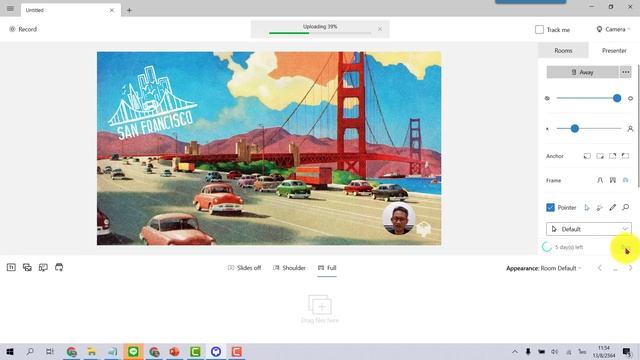This screenshot has height=360, width=640.
Task: Open a new tab with the plus button
Action: (129, 10)
